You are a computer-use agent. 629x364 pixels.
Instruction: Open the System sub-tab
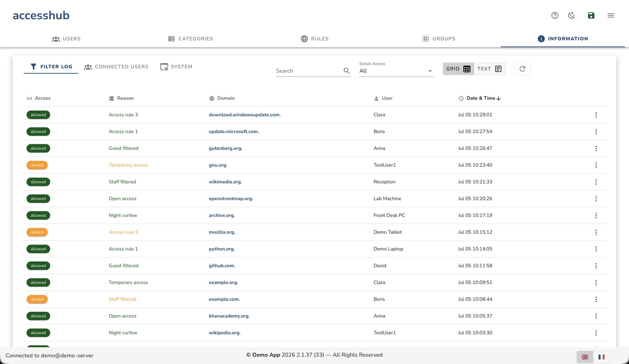[x=176, y=67]
